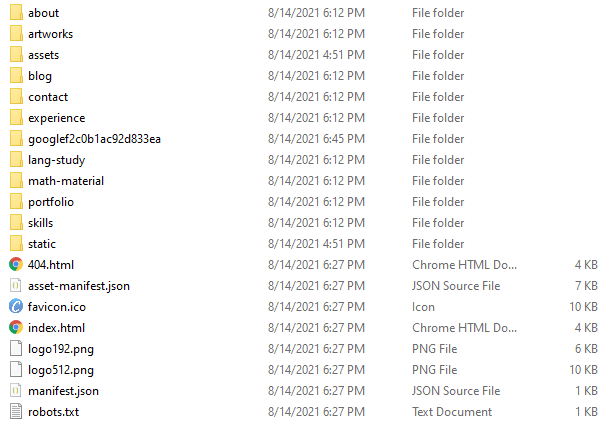
Task: Click the text document icon for robots.txt
Action: (x=16, y=412)
